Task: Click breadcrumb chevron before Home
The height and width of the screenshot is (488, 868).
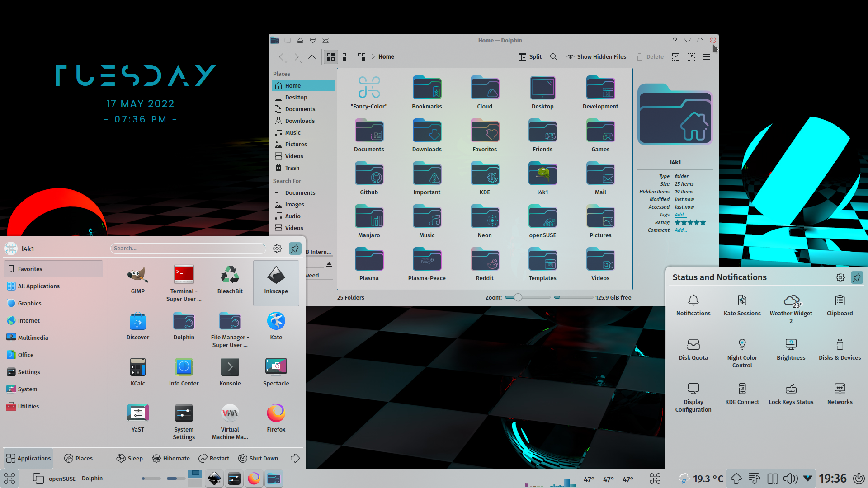Action: click(x=373, y=57)
